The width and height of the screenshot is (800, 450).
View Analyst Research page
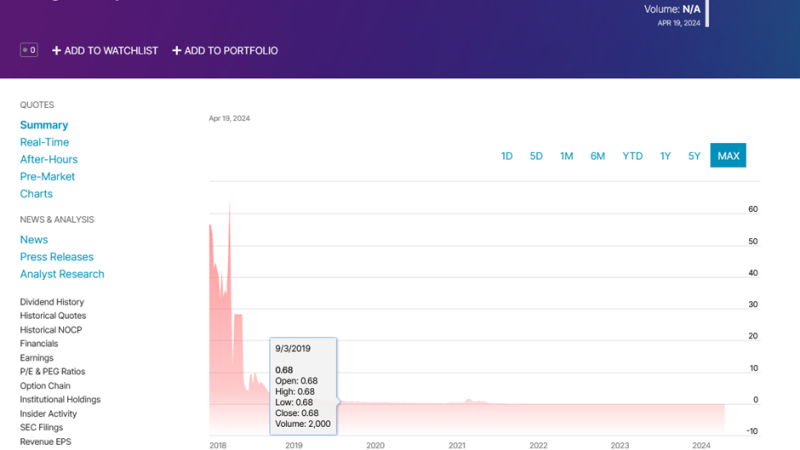point(62,274)
